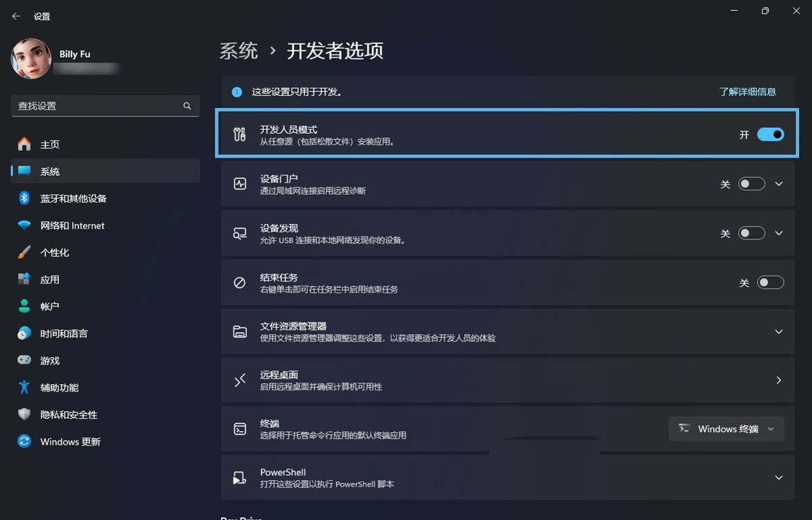Expand the 文件资源管理器 section
The image size is (812, 520).
507,331
